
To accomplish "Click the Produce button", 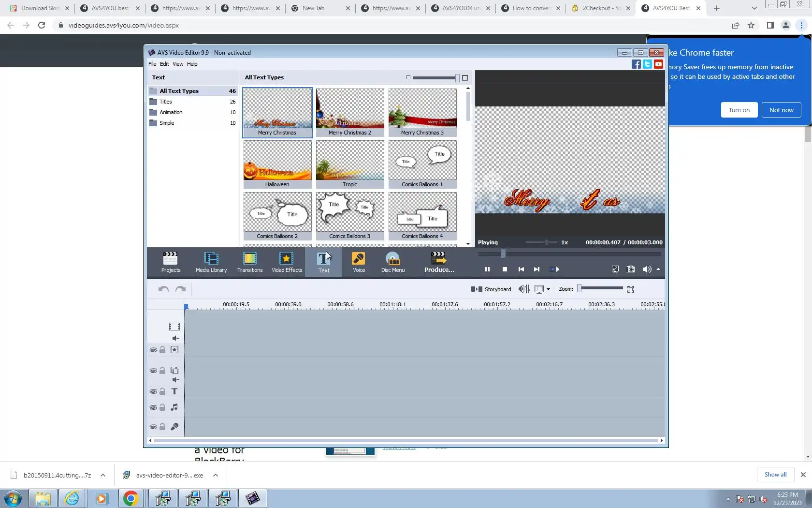I will pos(439,262).
